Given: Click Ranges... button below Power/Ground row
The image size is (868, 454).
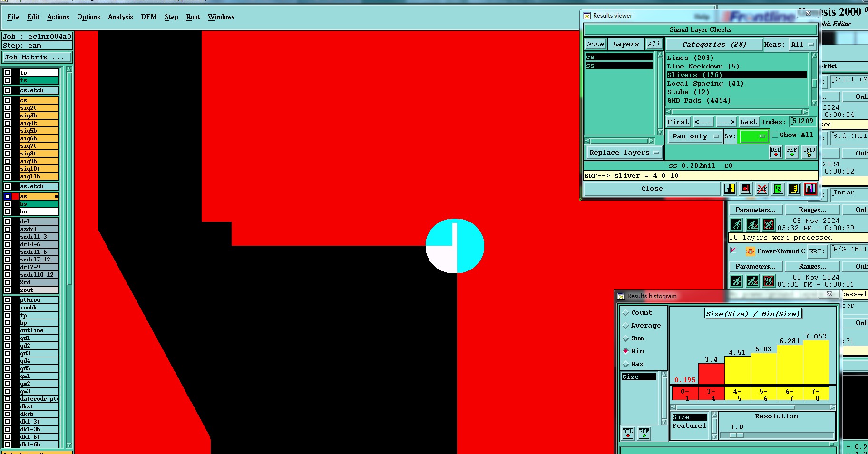Looking at the screenshot, I should pos(812,266).
